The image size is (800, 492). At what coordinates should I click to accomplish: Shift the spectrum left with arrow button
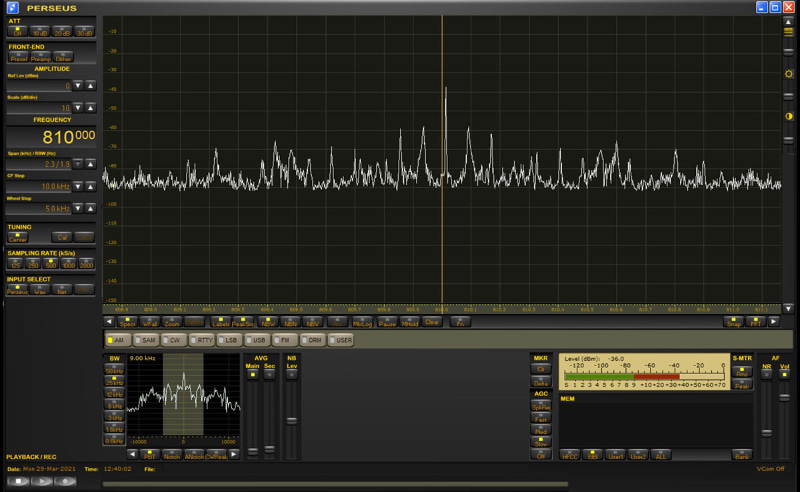click(x=109, y=322)
